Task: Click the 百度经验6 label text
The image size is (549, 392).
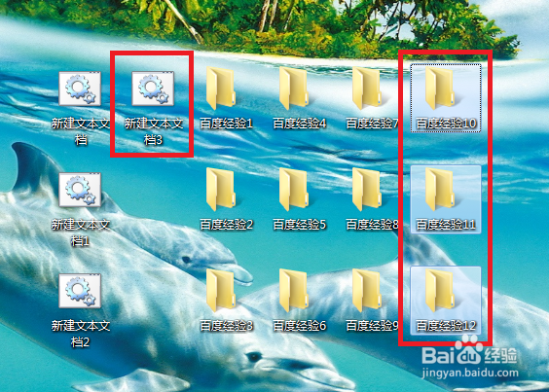Action: click(300, 326)
